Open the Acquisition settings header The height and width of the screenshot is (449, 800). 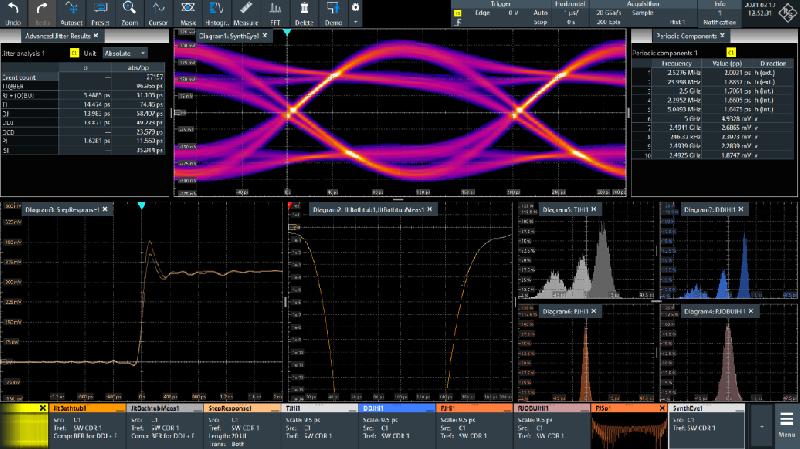point(643,4)
